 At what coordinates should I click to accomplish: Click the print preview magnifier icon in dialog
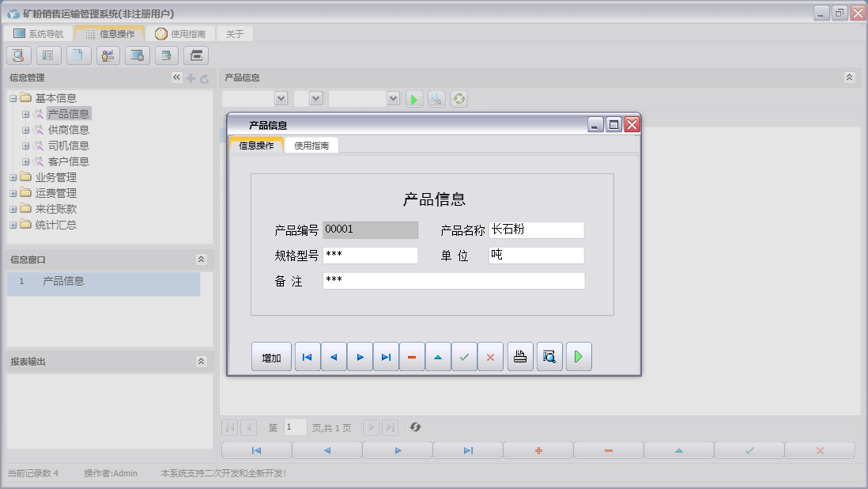tap(549, 357)
